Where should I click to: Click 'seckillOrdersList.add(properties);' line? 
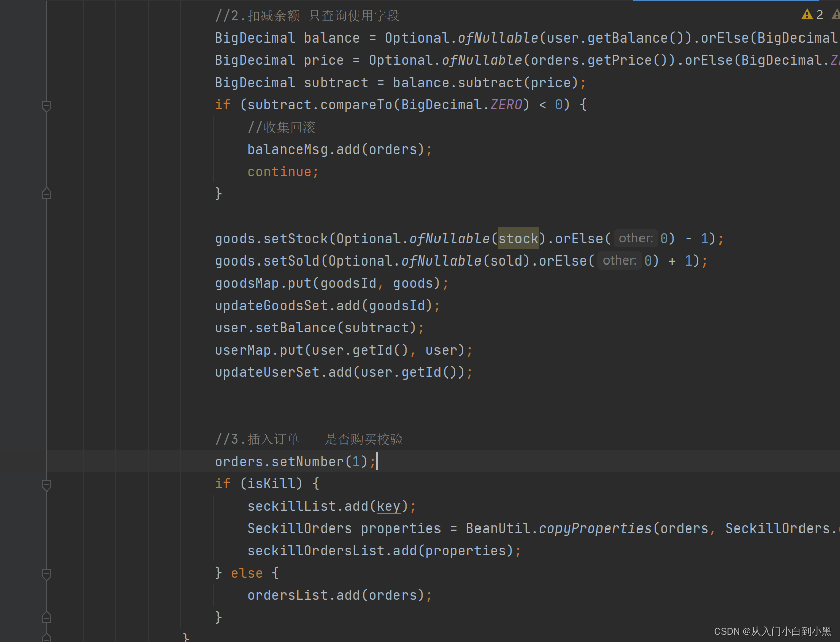click(384, 551)
